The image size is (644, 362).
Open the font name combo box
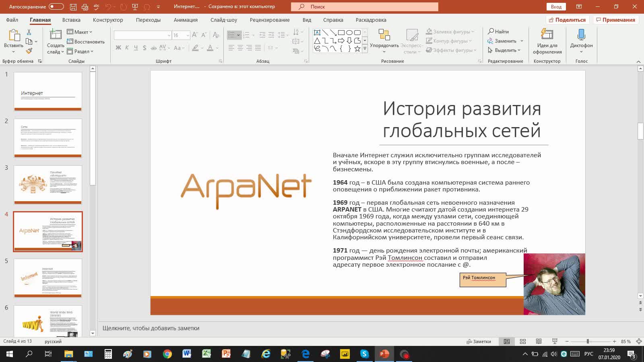point(142,35)
